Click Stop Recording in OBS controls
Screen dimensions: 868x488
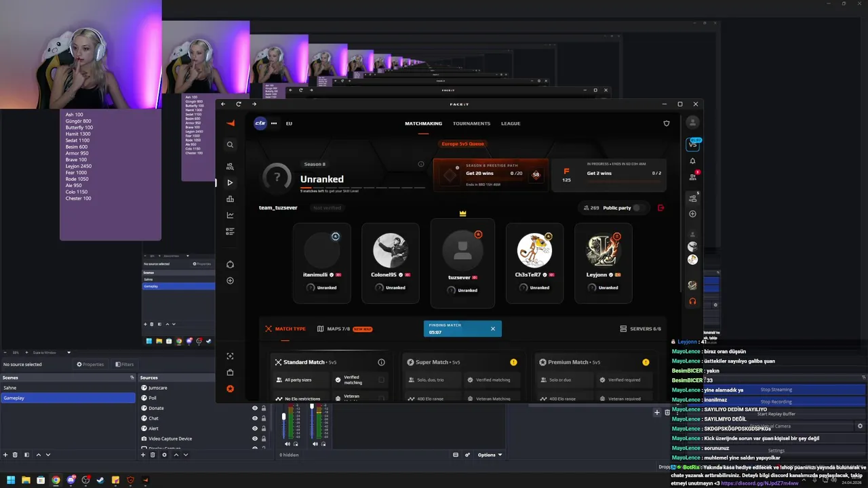(x=776, y=402)
